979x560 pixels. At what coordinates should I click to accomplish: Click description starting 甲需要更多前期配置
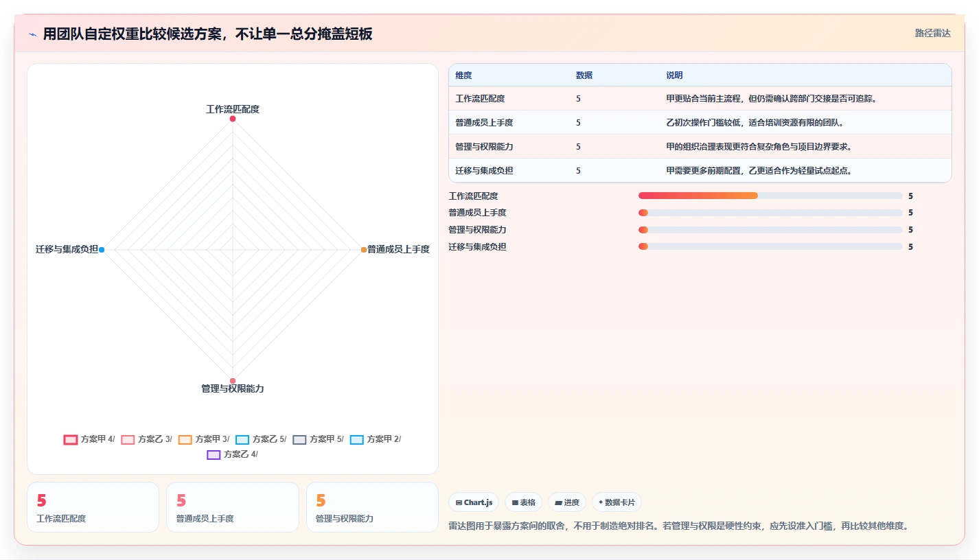tap(759, 171)
